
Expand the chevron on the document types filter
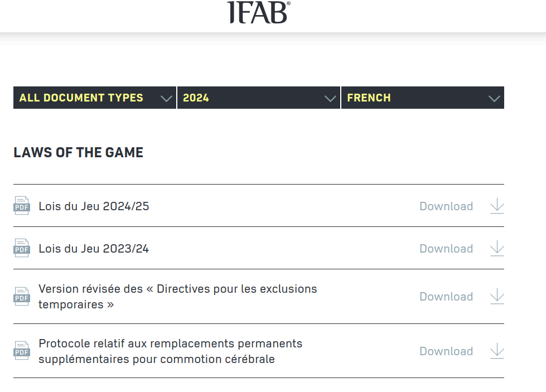(166, 98)
